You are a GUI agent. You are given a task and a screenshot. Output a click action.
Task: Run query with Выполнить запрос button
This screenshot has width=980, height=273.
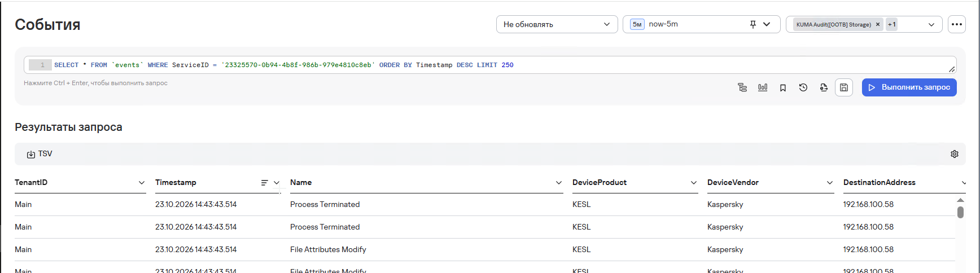909,87
